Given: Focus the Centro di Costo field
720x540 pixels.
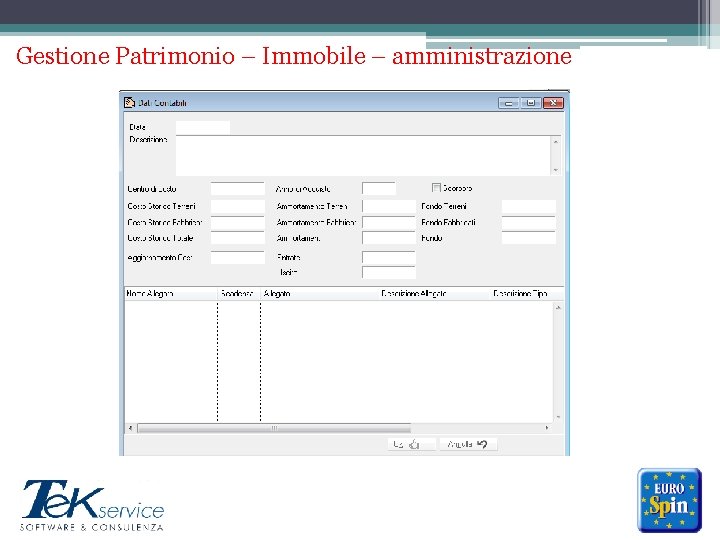Looking at the screenshot, I should [238, 189].
